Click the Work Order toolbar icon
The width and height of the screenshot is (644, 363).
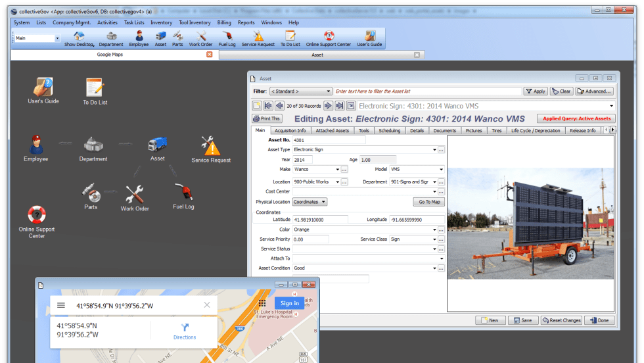point(201,39)
